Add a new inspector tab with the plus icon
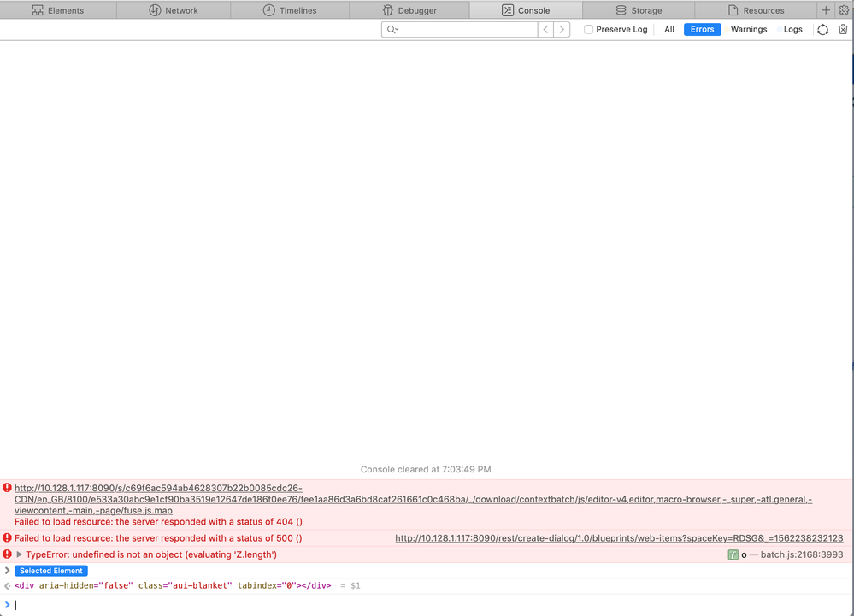Image resolution: width=854 pixels, height=616 pixels. (x=826, y=9)
